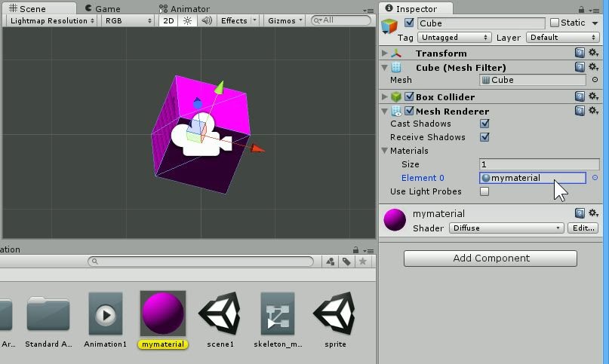Disable the Cast Shadows checkbox
Viewport: 609px width, 364px height.
(484, 124)
